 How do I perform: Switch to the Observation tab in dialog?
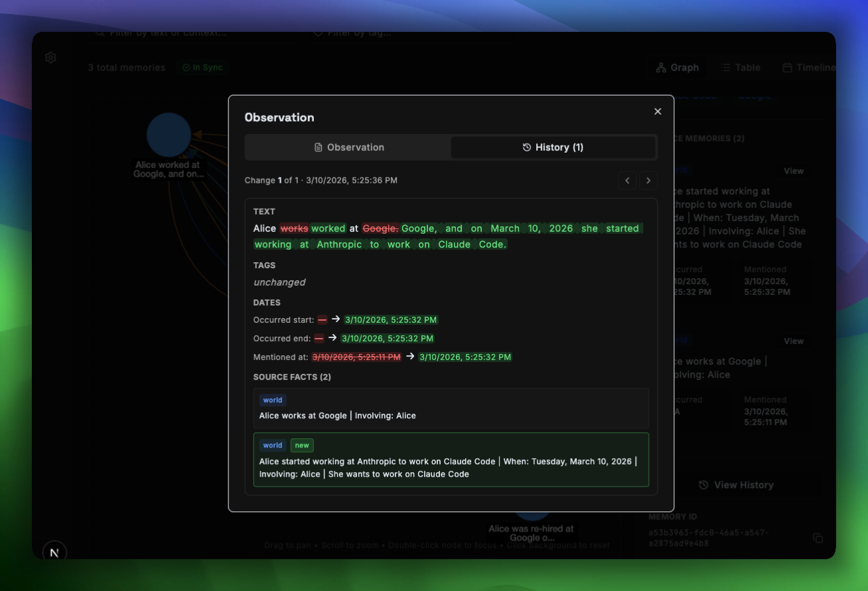point(349,147)
